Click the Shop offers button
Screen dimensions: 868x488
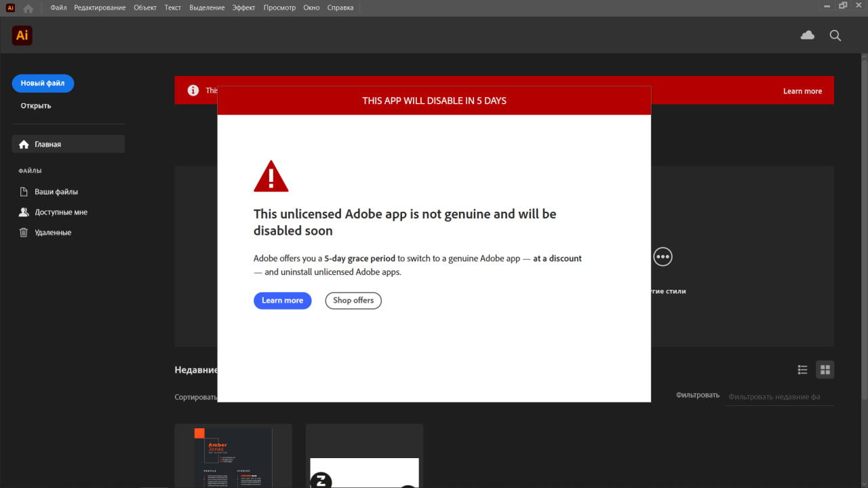pyautogui.click(x=353, y=301)
